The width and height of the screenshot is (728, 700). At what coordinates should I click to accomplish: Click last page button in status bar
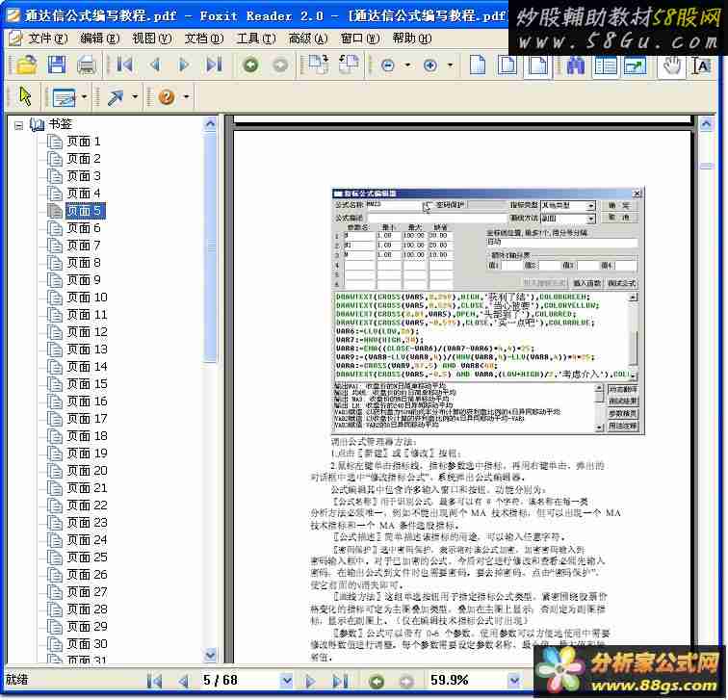tap(340, 682)
